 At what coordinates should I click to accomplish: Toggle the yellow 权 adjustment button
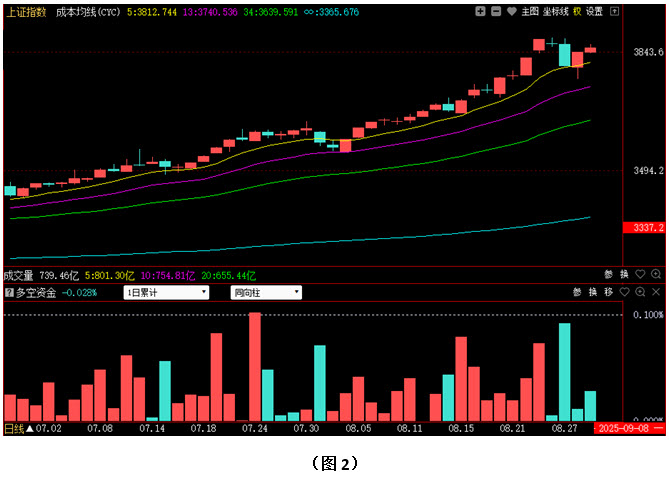coord(577,12)
